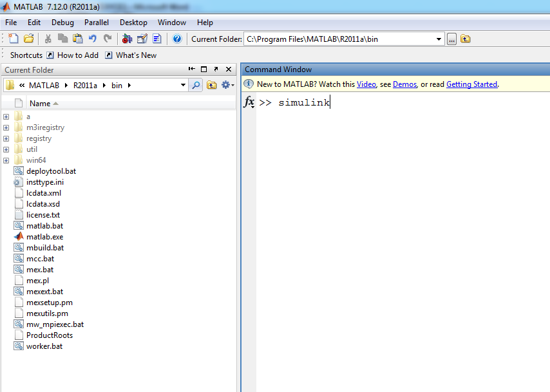Open the gear actions menu in Current Folder
The width and height of the screenshot is (550, 392).
point(227,85)
